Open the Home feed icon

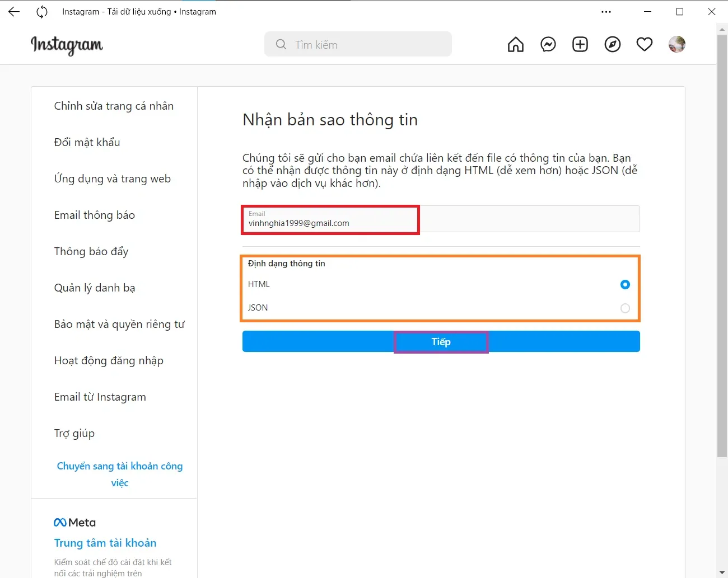pyautogui.click(x=516, y=45)
